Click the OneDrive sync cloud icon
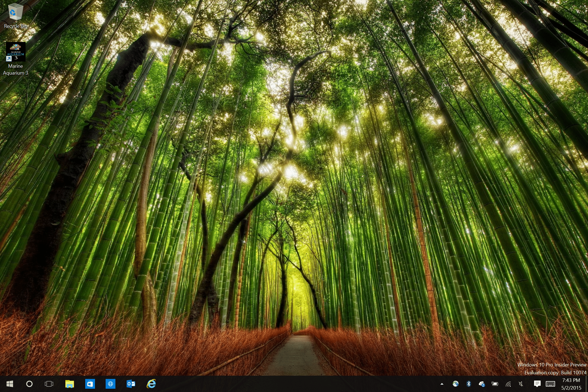The width and height of the screenshot is (588, 392). point(482,384)
